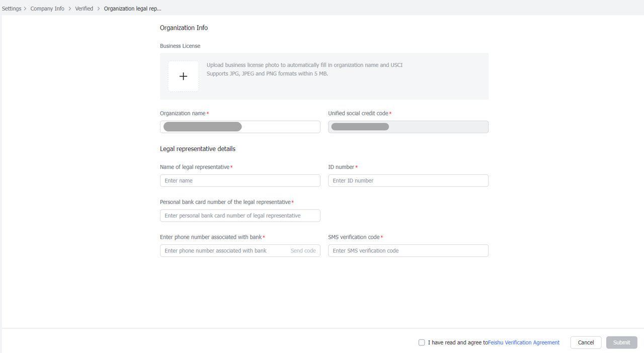Click the breadcrumb arrow after Settings
The image size is (644, 353).
(25, 9)
